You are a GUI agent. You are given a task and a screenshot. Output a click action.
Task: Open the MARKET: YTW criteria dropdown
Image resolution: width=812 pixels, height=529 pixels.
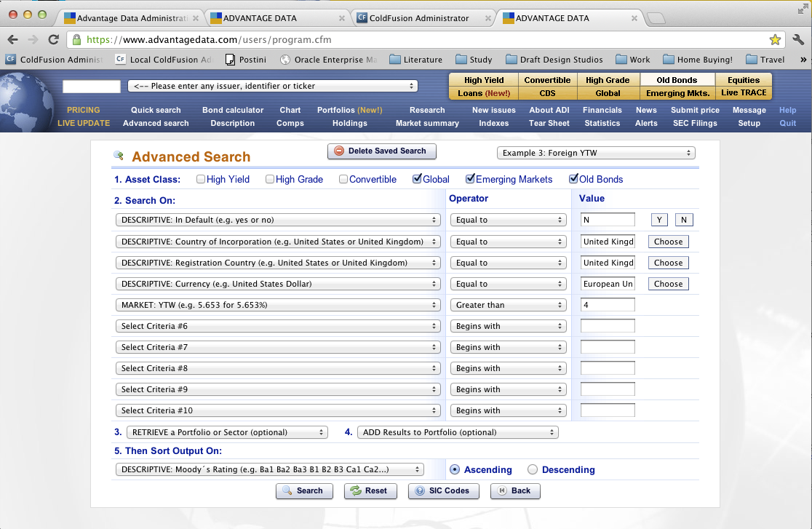tap(278, 305)
